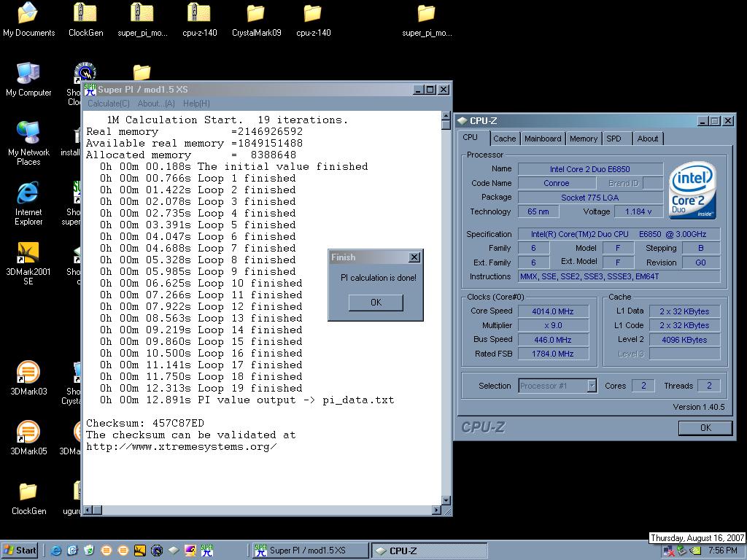The image size is (747, 560).
Task: Select the CPU tab in CPU-Z
Action: coord(471,137)
